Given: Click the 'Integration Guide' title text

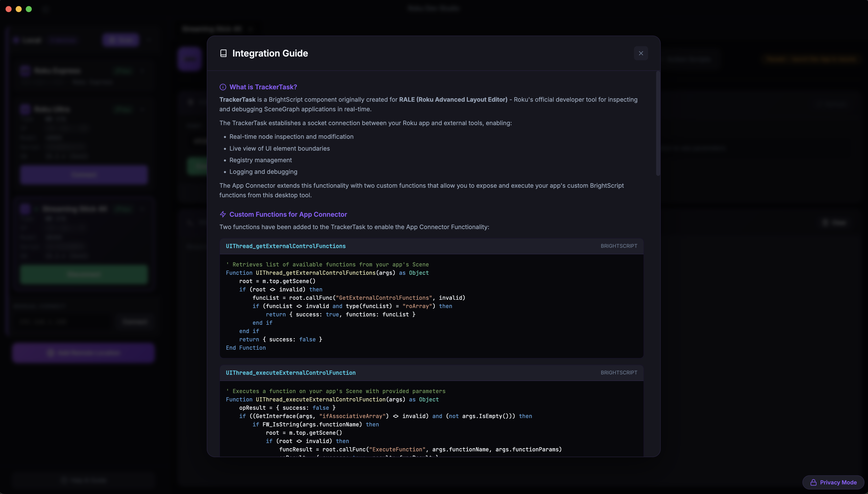Looking at the screenshot, I should [x=270, y=53].
